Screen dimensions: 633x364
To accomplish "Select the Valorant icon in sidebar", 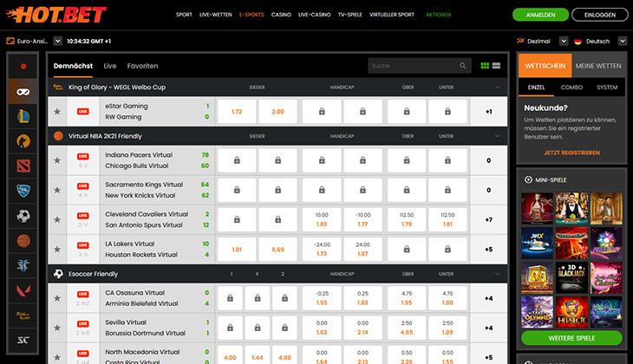I will 23,290.
